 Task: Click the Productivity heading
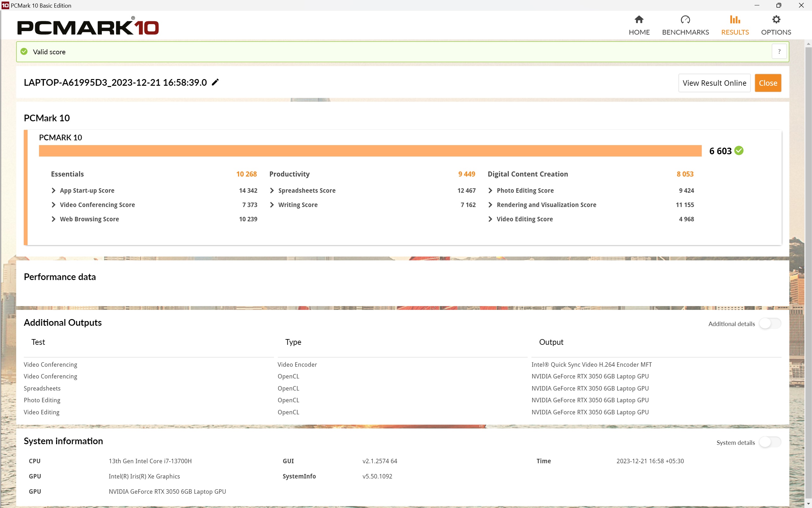coord(289,174)
